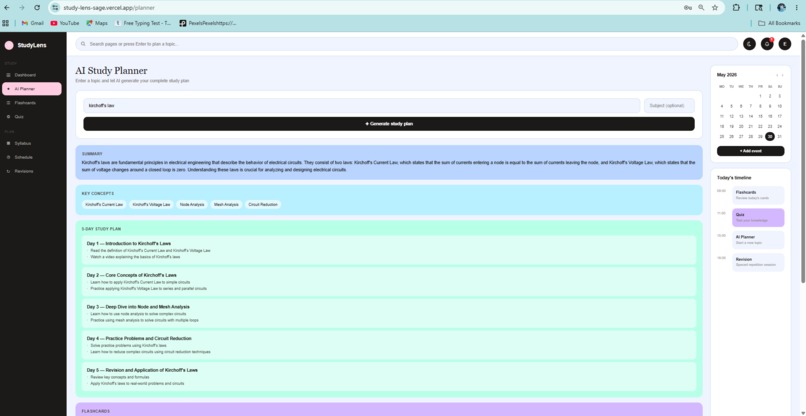Open notifications bell with red badge
This screenshot has width=806, height=416.
coord(767,44)
